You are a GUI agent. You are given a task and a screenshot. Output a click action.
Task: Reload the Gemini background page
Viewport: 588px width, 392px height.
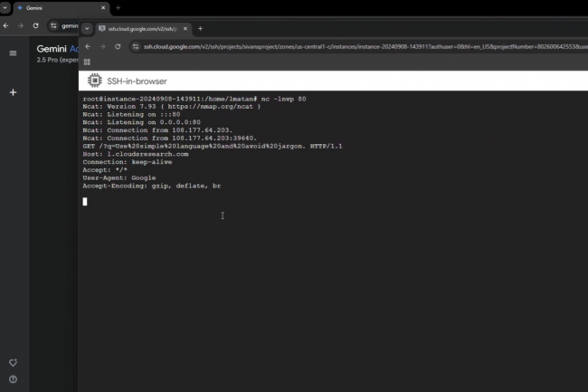(x=35, y=25)
